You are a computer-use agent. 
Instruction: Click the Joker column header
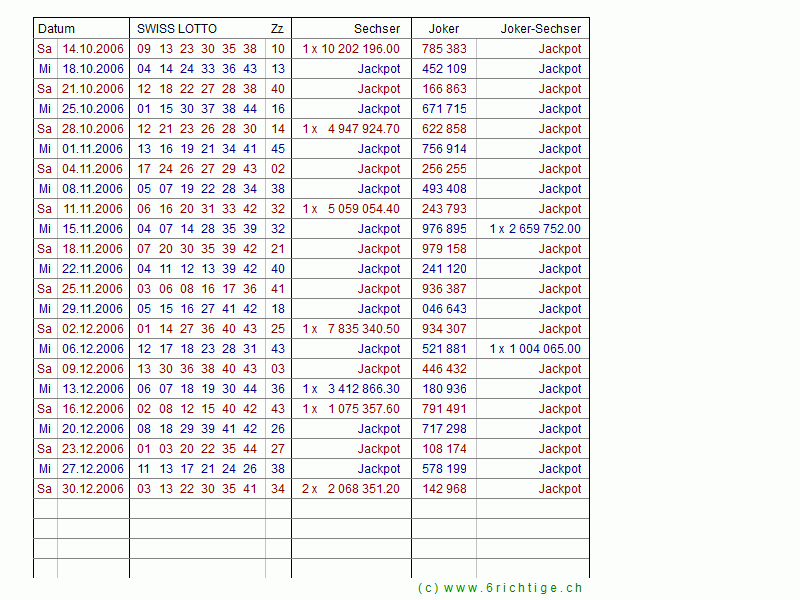point(444,29)
